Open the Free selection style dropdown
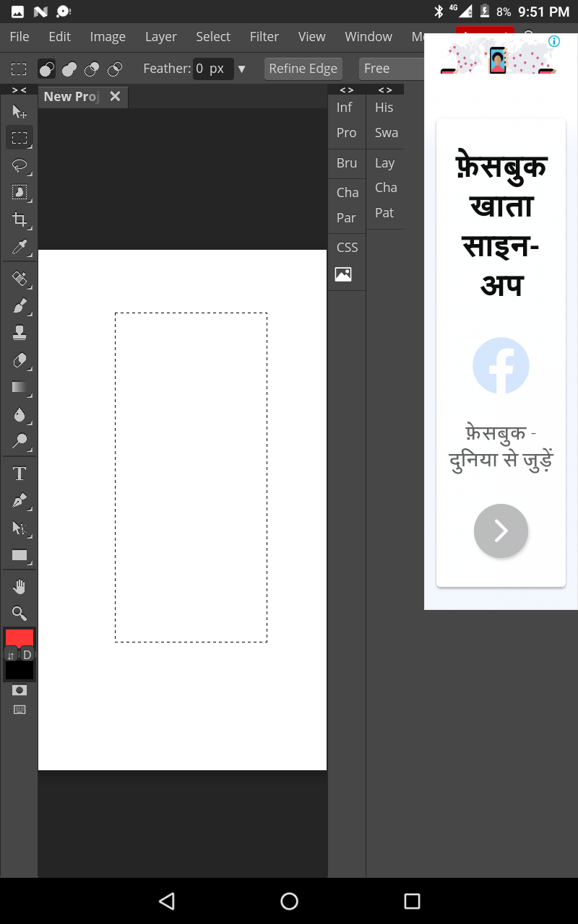Image resolution: width=578 pixels, height=924 pixels. (391, 69)
